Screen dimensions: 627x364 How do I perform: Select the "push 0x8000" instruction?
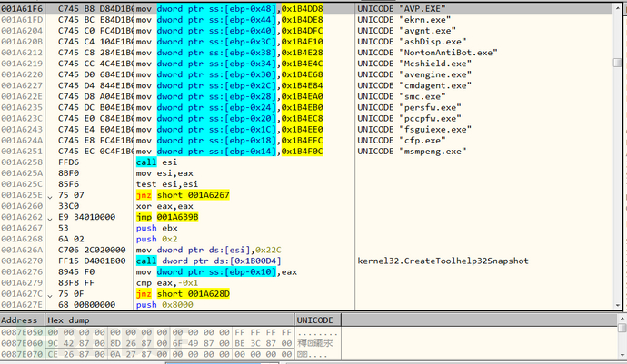(164, 305)
